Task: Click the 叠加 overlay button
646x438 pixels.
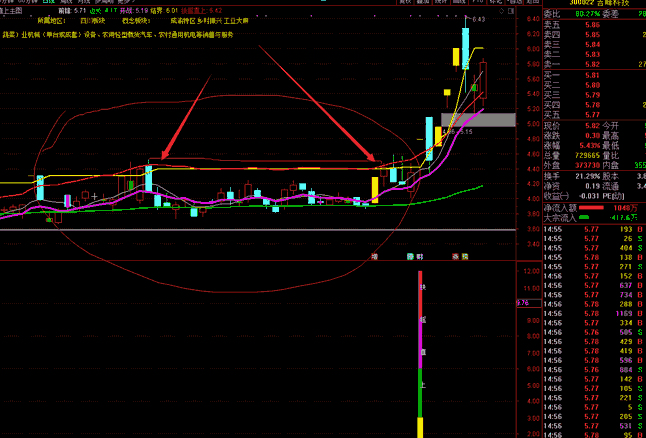Action: point(423,2)
